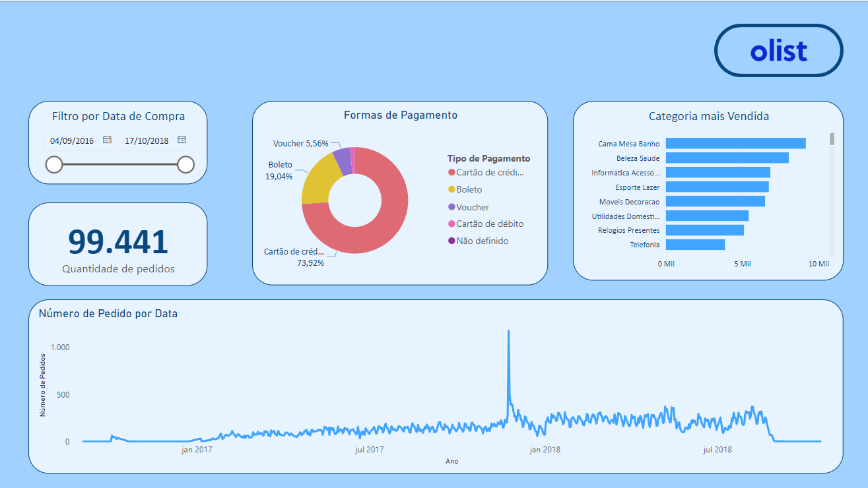This screenshot has width=868, height=488.
Task: Click the Filtro por Data de Compra title
Action: [x=118, y=116]
